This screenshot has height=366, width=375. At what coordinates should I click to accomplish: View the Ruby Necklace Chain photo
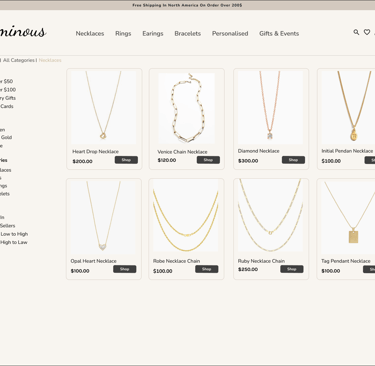270,215
